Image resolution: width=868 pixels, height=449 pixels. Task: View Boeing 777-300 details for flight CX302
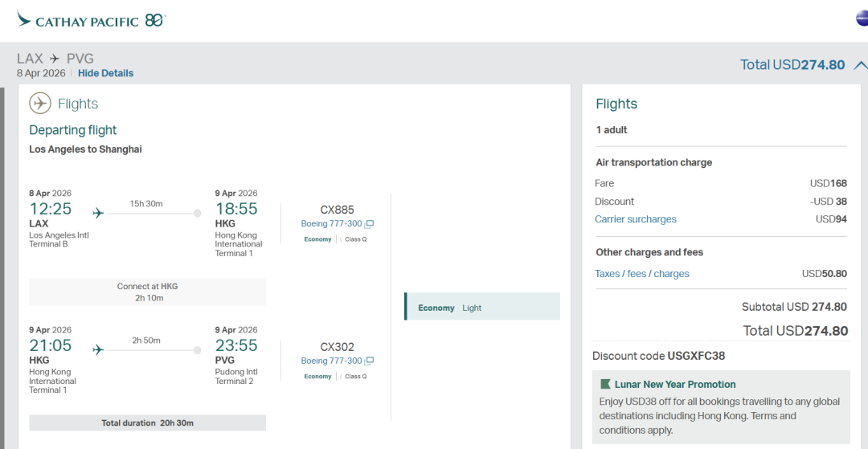click(x=331, y=361)
